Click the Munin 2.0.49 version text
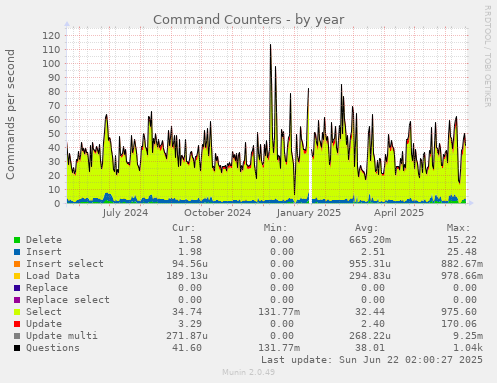Viewport: 497px width, 383px height. [249, 372]
